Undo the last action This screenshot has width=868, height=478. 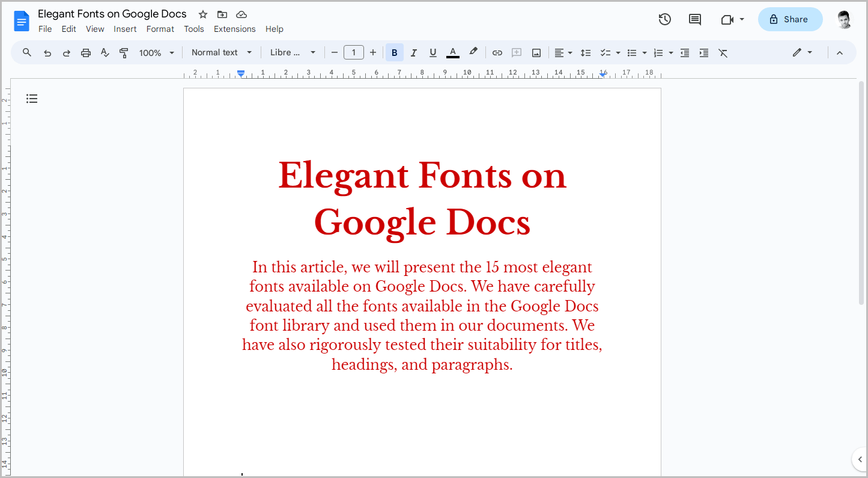click(x=47, y=52)
